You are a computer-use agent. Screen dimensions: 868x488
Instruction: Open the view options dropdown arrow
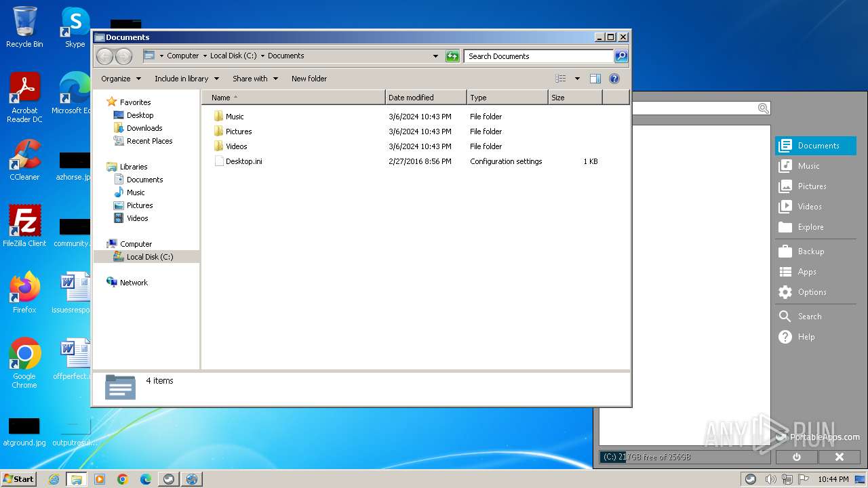[577, 79]
